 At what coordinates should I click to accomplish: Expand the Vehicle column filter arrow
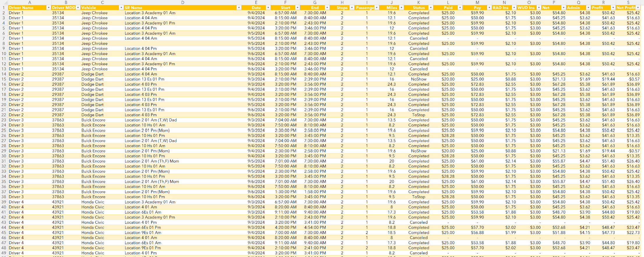tap(121, 8)
